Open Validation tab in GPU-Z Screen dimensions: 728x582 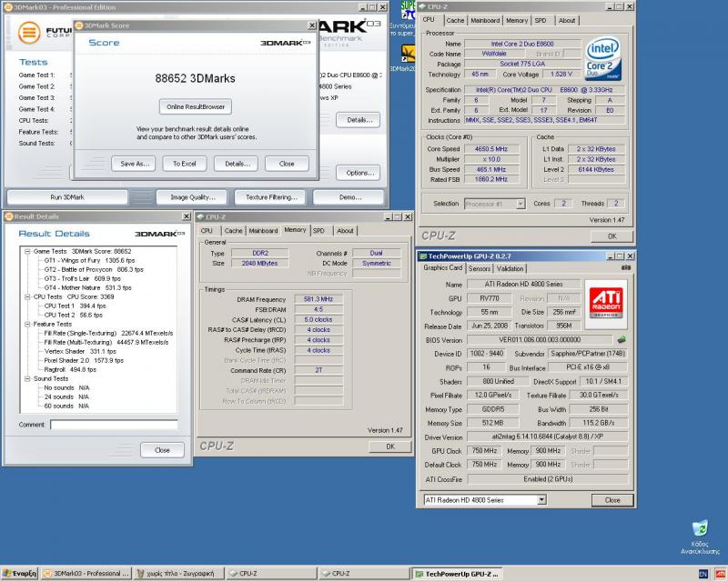point(510,269)
